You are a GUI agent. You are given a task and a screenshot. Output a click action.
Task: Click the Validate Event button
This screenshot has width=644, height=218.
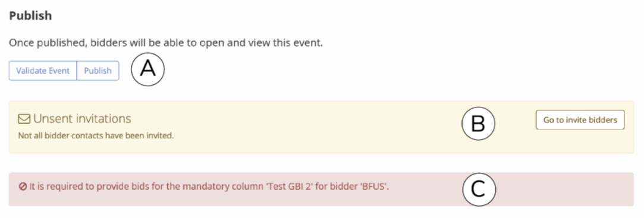coord(43,71)
